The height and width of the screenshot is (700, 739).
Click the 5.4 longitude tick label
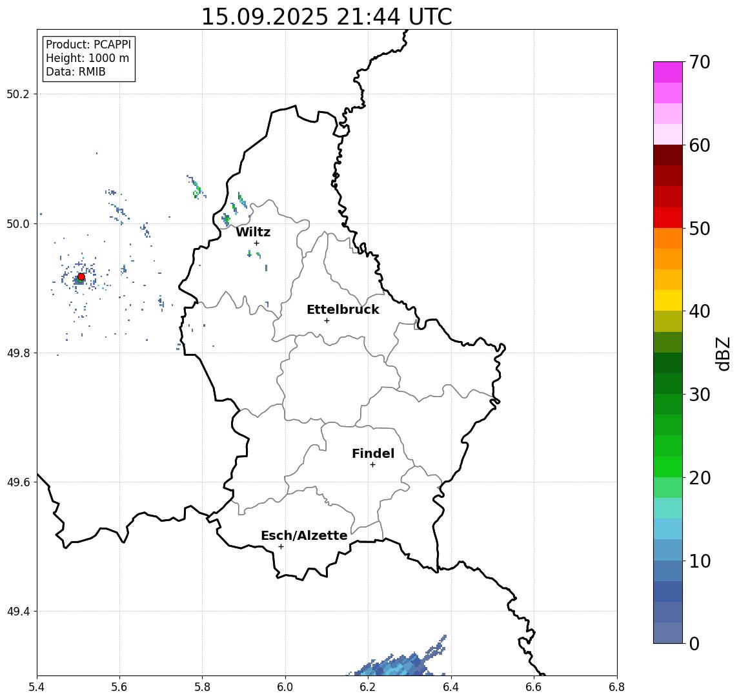pos(37,687)
